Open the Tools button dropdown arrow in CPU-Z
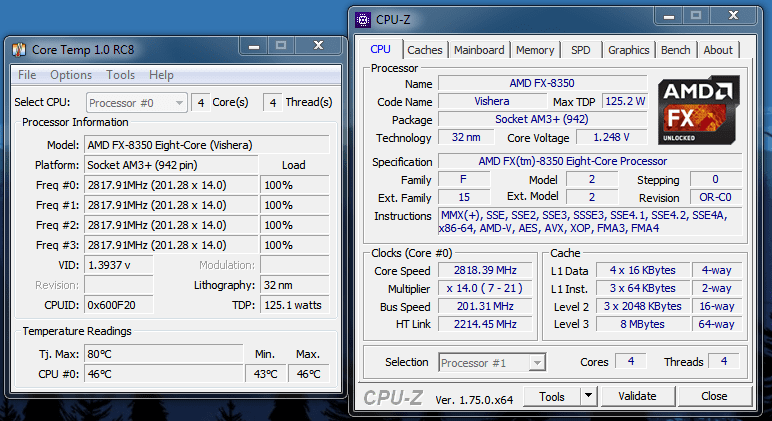The height and width of the screenshot is (421, 772). click(x=588, y=396)
